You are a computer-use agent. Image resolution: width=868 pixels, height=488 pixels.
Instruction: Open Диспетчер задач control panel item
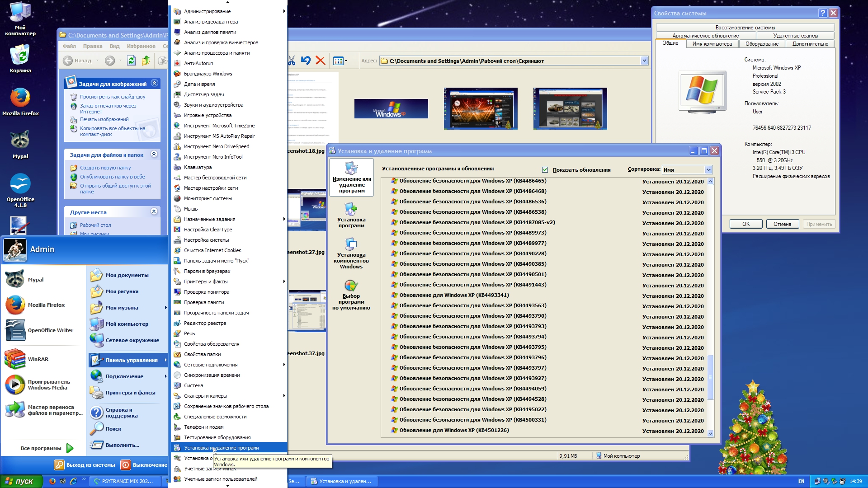(204, 94)
